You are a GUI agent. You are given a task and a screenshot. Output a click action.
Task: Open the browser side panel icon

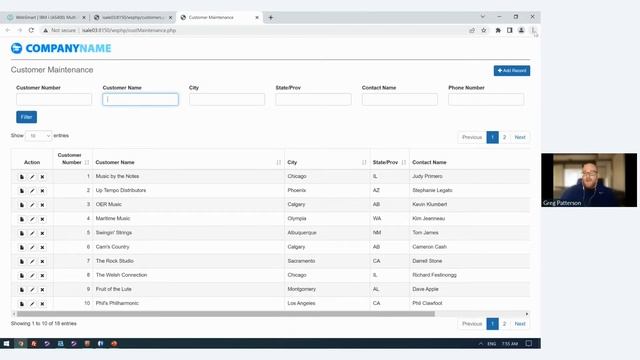click(509, 30)
